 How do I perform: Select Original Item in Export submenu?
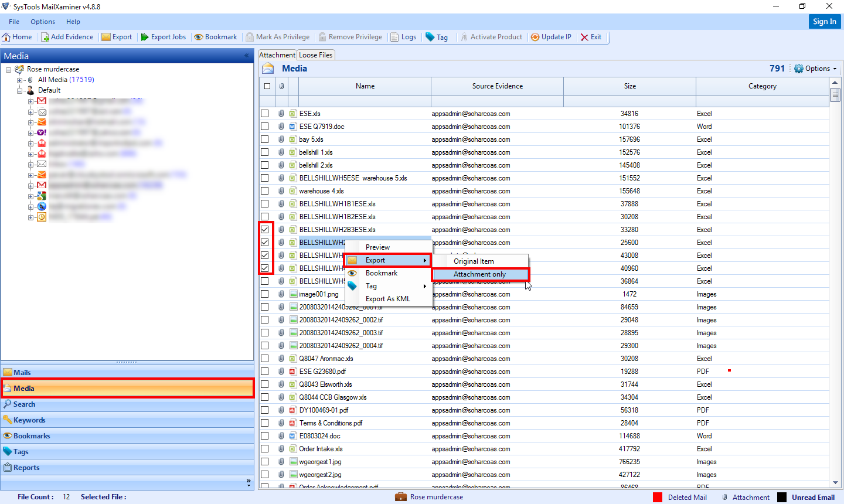coord(481,261)
